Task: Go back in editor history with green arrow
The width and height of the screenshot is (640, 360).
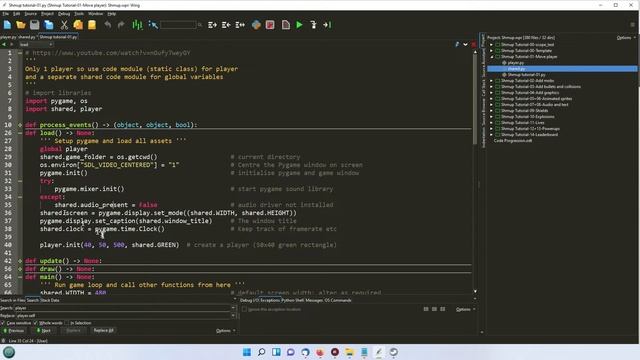Action: pos(4,44)
